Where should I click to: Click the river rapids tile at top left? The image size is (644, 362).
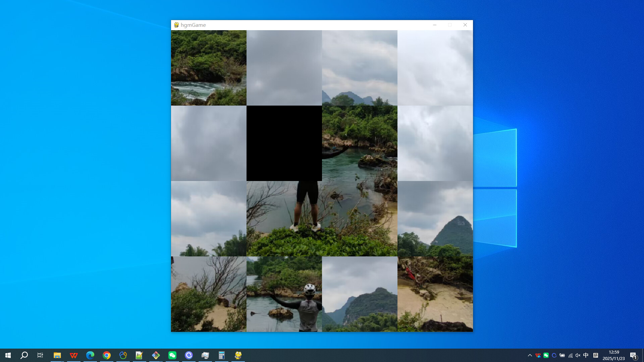pyautogui.click(x=209, y=68)
